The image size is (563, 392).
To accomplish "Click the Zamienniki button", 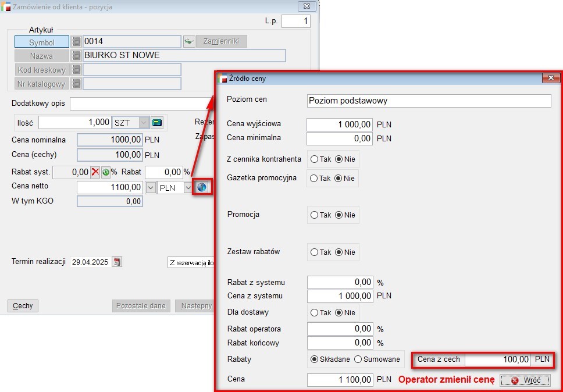I will coord(221,41).
